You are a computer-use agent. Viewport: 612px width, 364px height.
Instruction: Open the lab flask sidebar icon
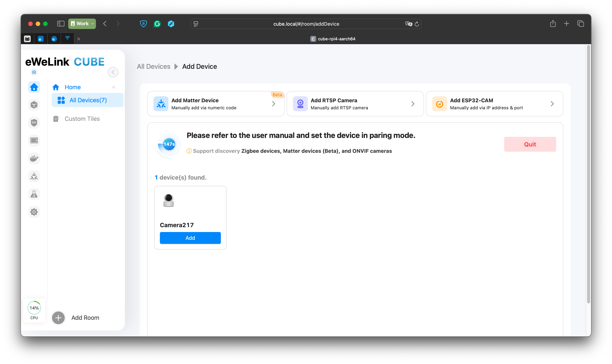tap(34, 194)
